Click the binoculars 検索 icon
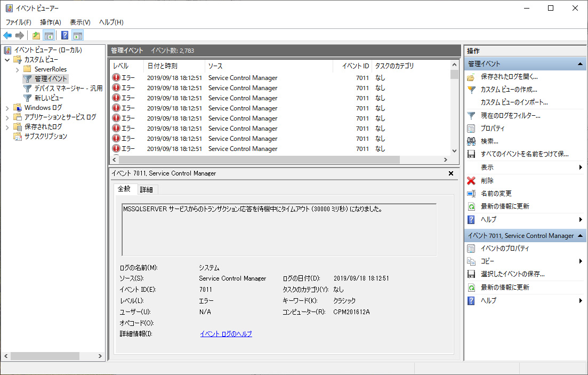 click(x=471, y=141)
